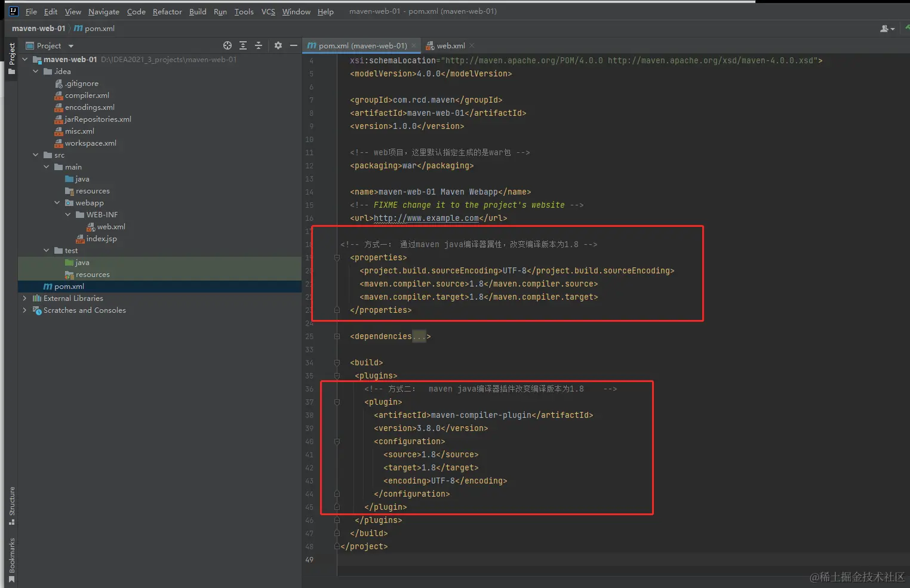Close the web.xml editor tab
The image size is (910, 588).
click(x=472, y=45)
